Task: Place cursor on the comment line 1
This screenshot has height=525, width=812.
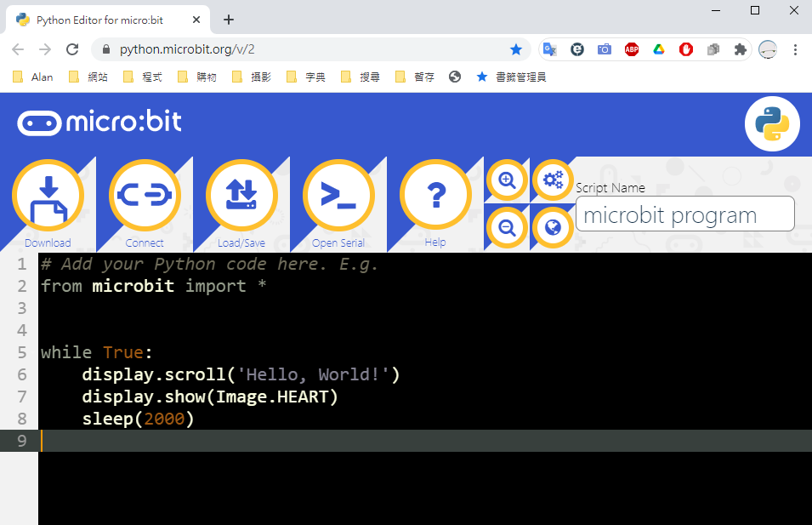Action: [209, 265]
